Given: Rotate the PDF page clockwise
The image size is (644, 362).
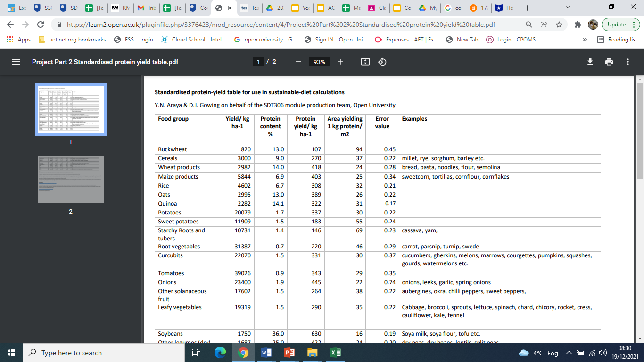Looking at the screenshot, I should [382, 61].
